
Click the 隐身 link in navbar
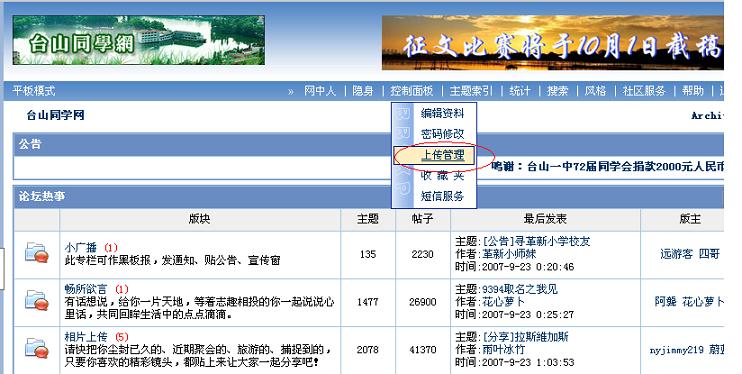[x=363, y=91]
